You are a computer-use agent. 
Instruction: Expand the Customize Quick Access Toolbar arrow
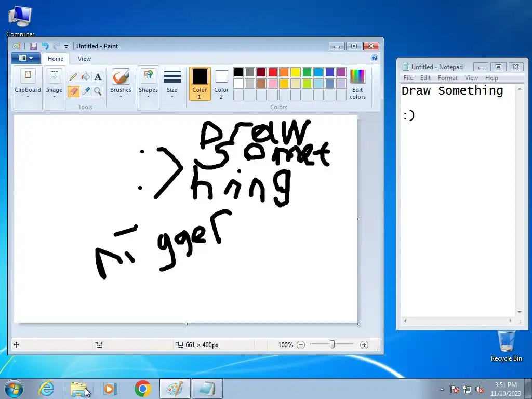pos(66,46)
